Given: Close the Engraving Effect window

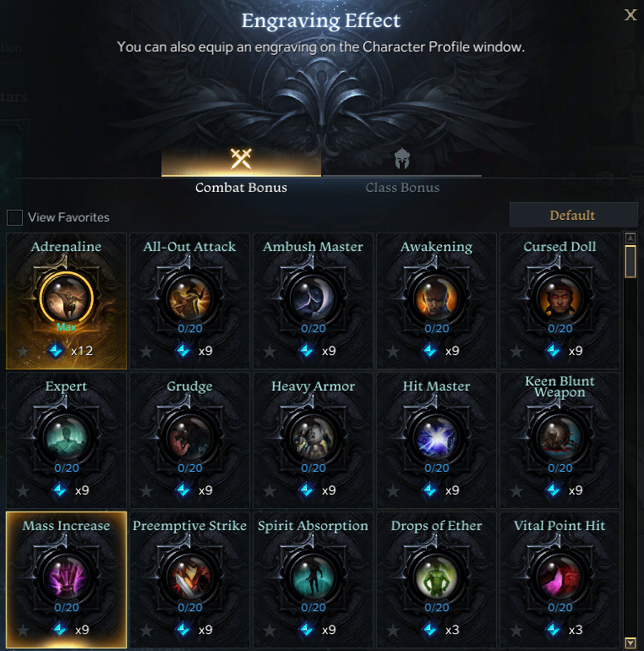Looking at the screenshot, I should [630, 15].
